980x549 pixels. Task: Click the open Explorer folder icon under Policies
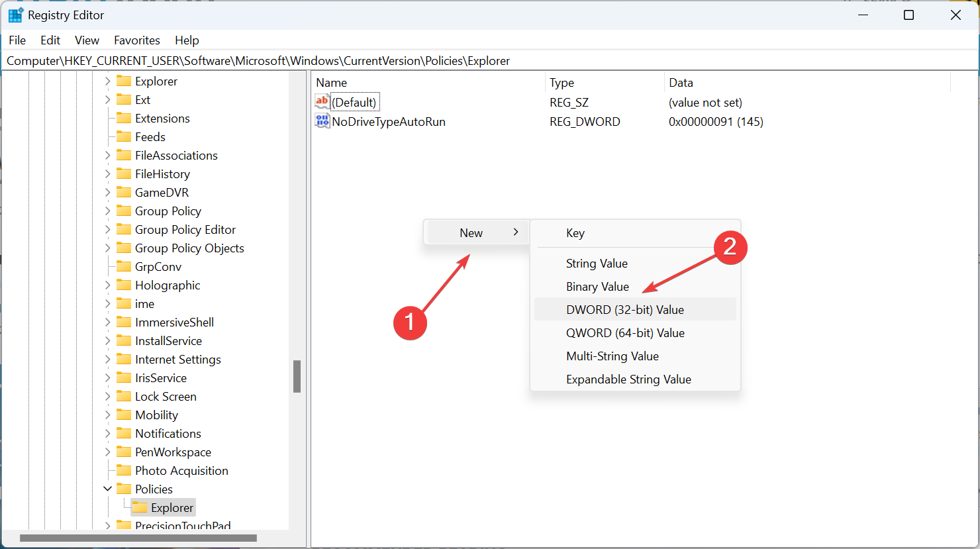pyautogui.click(x=139, y=507)
